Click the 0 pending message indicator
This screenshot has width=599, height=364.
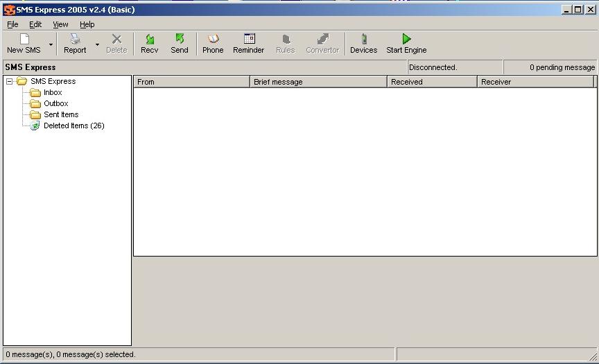pyautogui.click(x=550, y=67)
